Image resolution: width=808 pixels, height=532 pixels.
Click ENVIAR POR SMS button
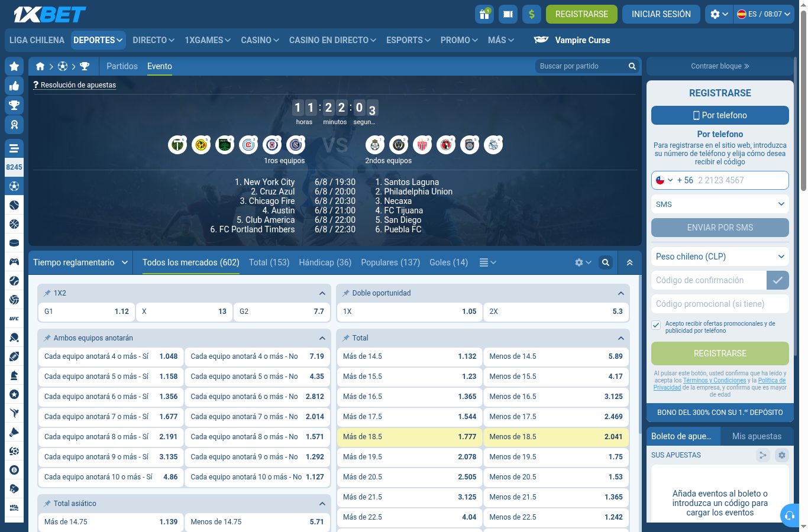[x=720, y=228]
